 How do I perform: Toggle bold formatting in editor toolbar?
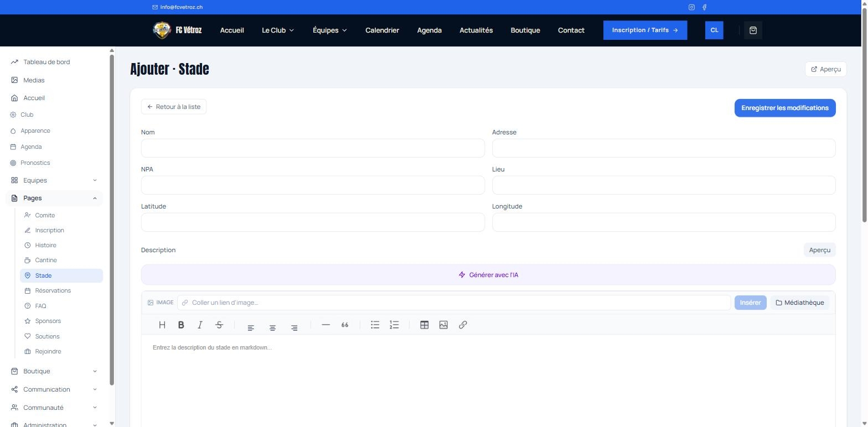(181, 325)
